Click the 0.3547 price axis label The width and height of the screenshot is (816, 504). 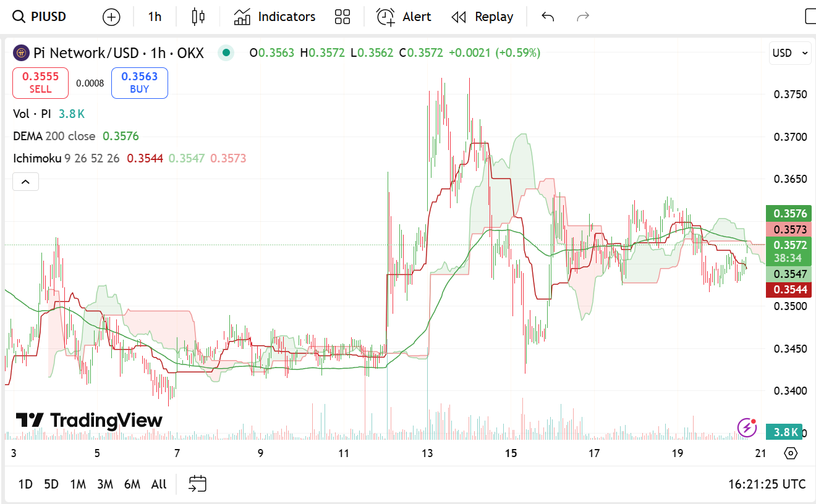tap(788, 274)
